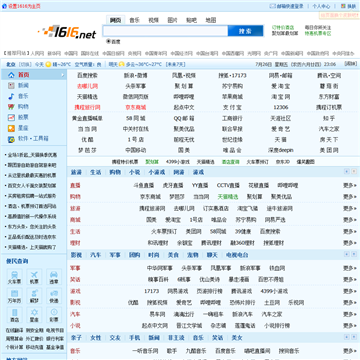This screenshot has height=360, width=360.
Task: Click the blue 搜索 search button
Action: tap(245, 31)
